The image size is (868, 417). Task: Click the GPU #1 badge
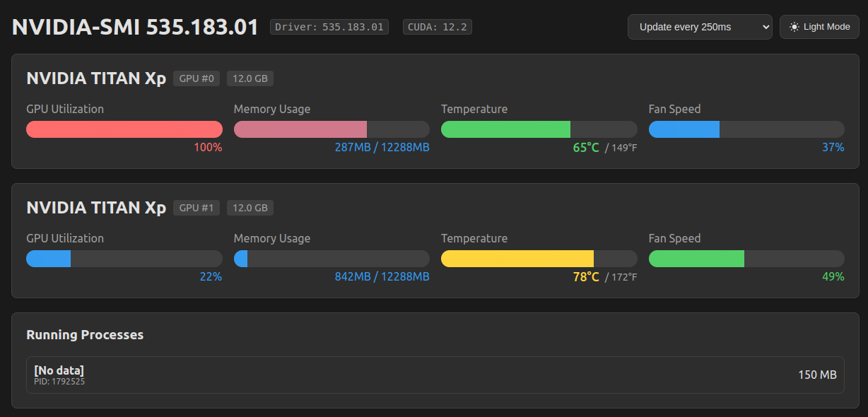click(x=197, y=208)
